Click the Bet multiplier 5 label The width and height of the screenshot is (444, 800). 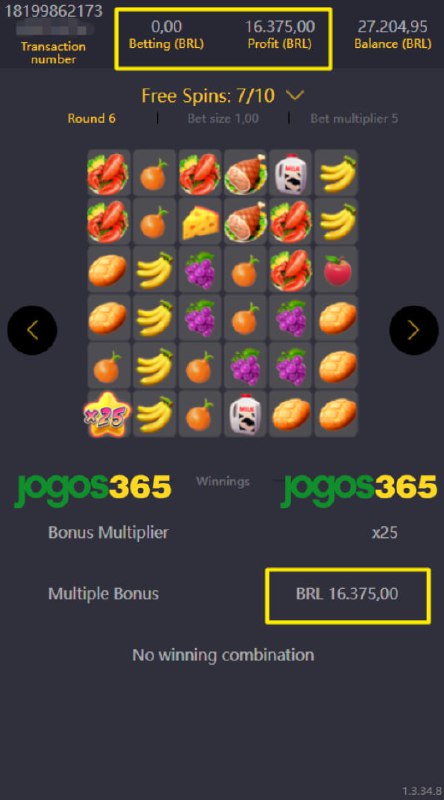pyautogui.click(x=354, y=119)
